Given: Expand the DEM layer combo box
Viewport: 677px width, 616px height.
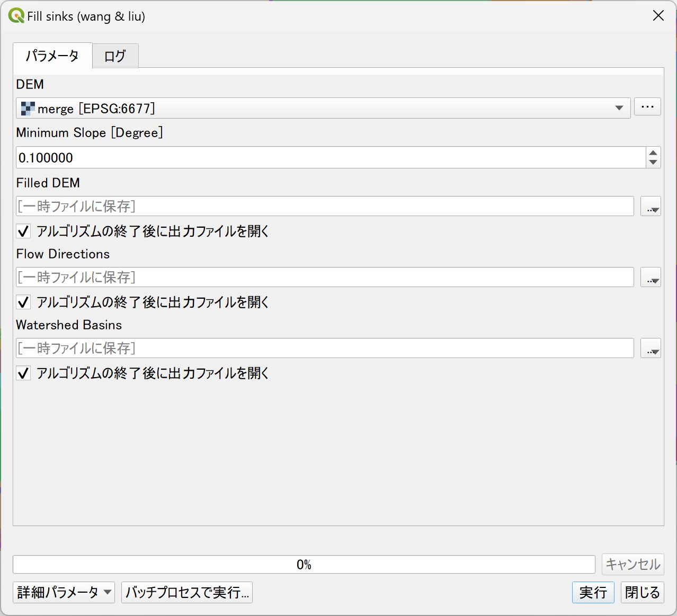Looking at the screenshot, I should click(x=323, y=108).
